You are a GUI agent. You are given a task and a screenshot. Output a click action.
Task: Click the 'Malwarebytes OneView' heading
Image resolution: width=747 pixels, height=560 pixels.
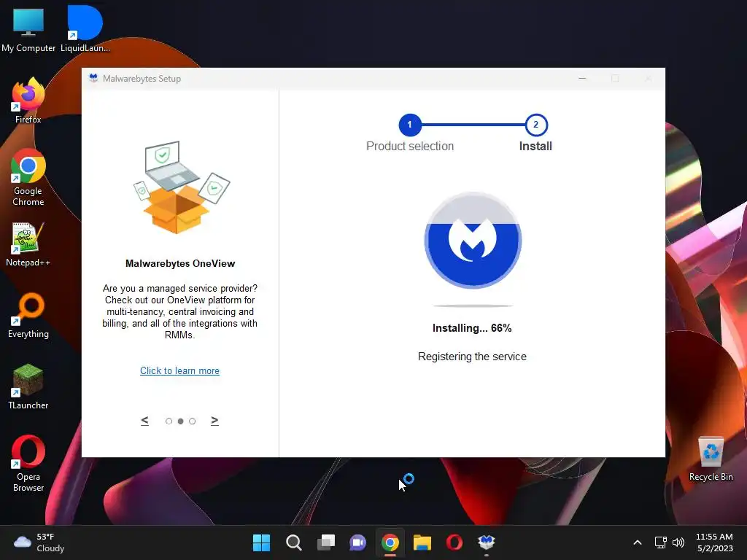[180, 263]
